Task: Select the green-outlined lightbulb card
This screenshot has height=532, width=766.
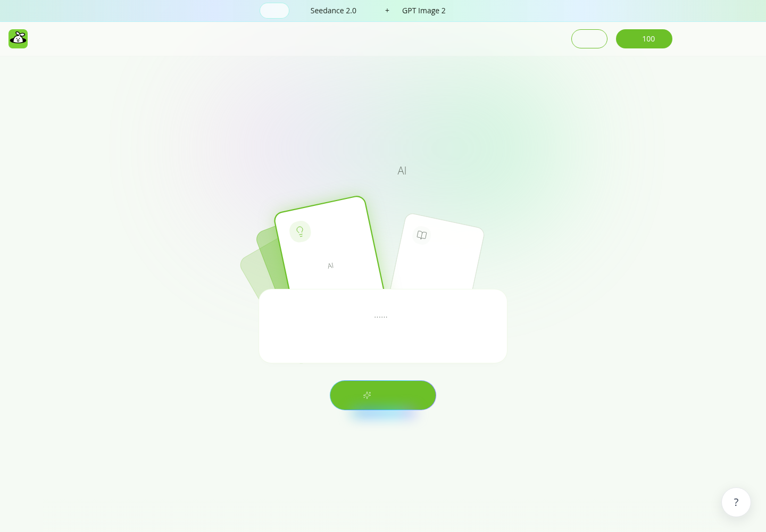Action: pyautogui.click(x=329, y=244)
